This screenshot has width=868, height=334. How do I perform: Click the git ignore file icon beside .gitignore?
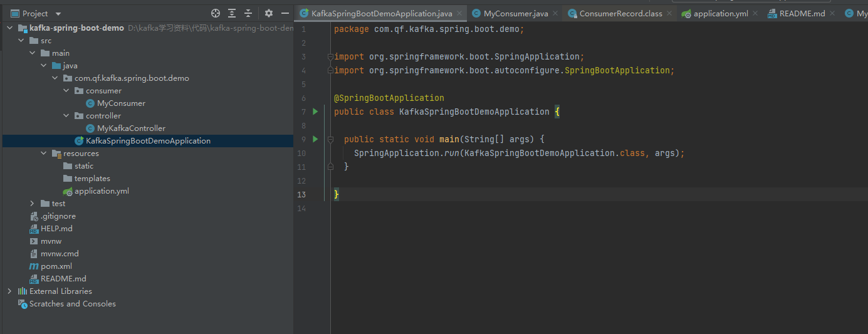[34, 216]
